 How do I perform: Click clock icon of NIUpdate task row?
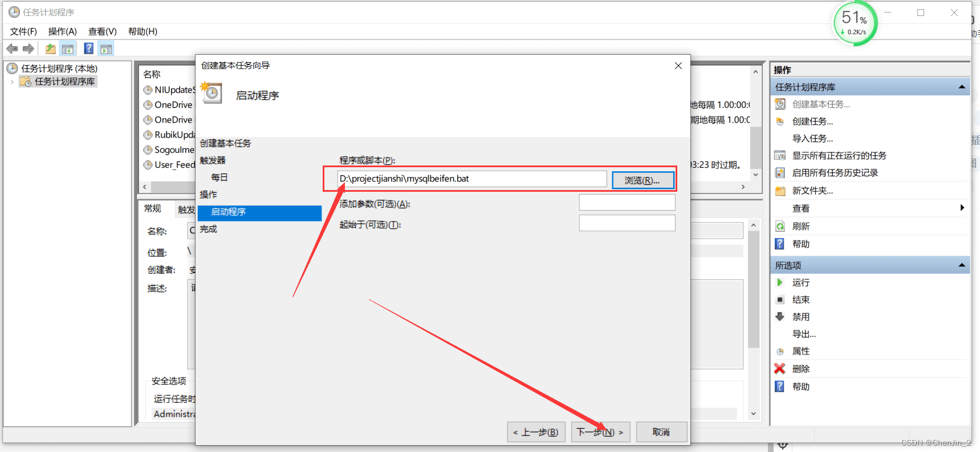click(x=148, y=90)
